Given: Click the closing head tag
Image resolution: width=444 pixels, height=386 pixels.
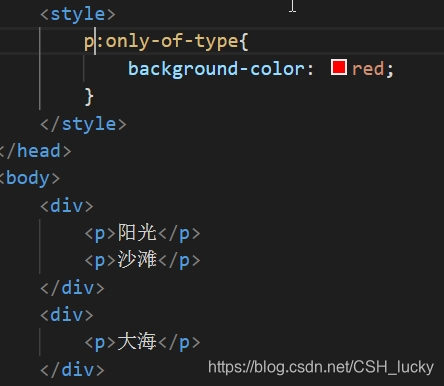Looking at the screenshot, I should [x=35, y=151].
